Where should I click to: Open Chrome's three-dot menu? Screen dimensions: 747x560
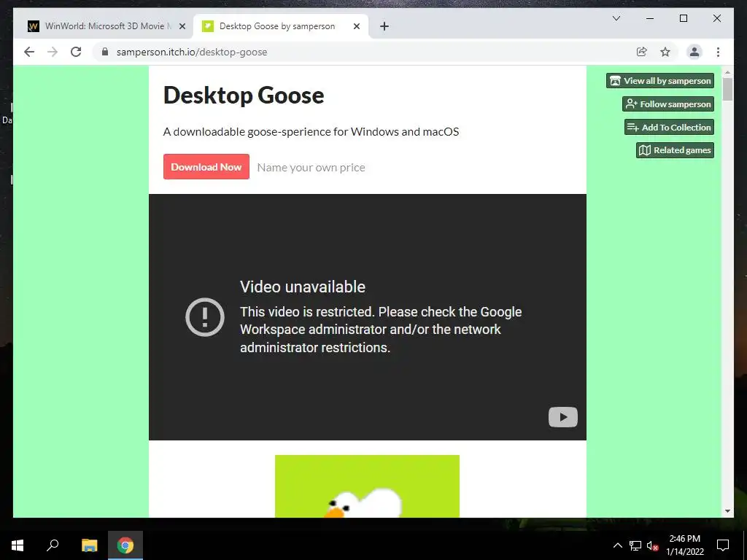coord(718,52)
